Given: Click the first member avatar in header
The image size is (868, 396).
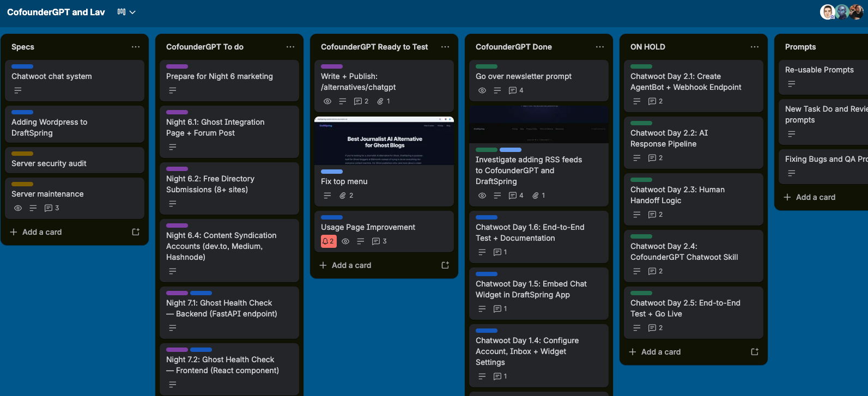Looking at the screenshot, I should click(x=828, y=12).
